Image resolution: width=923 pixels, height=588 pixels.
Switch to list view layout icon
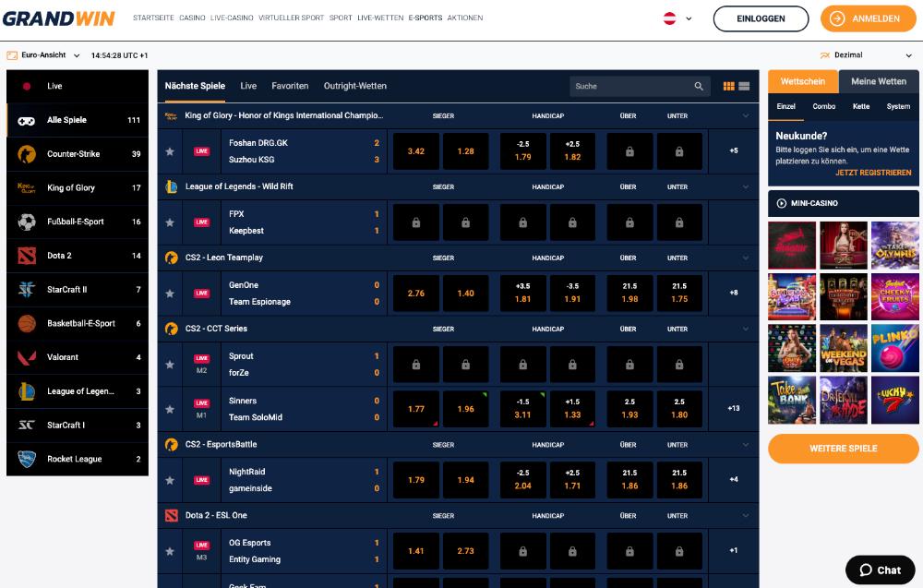744,86
